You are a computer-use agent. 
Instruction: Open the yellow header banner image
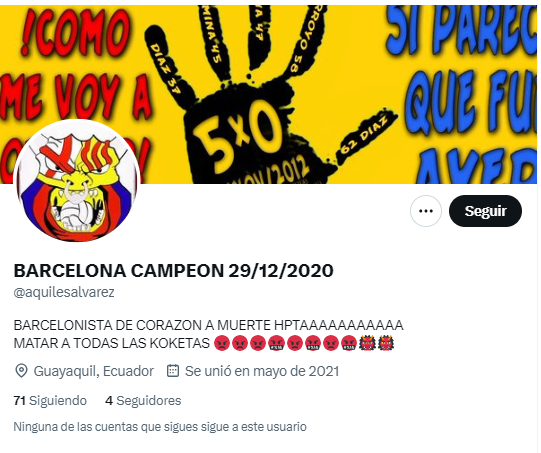[270, 95]
